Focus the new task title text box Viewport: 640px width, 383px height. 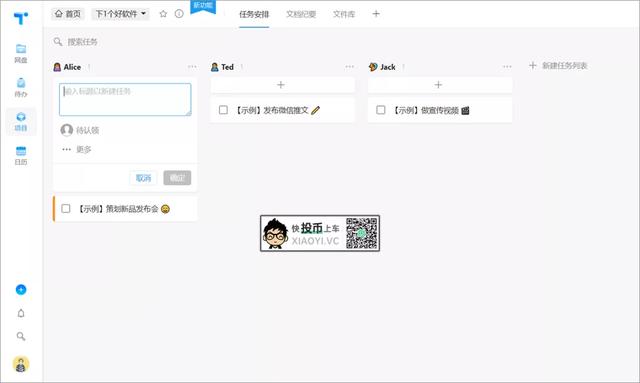(125, 99)
